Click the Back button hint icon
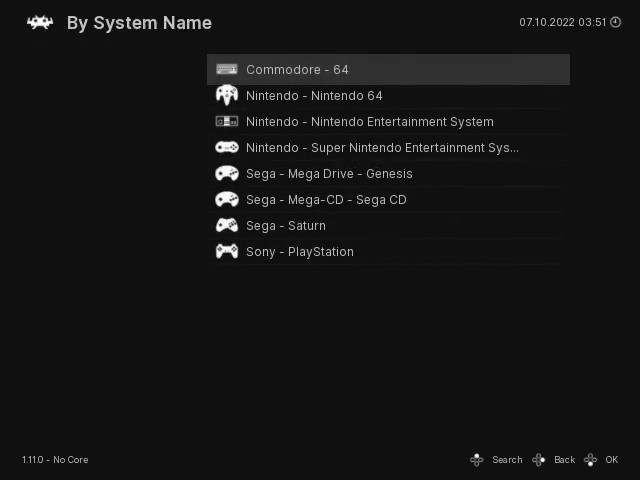This screenshot has width=640, height=480. point(538,460)
